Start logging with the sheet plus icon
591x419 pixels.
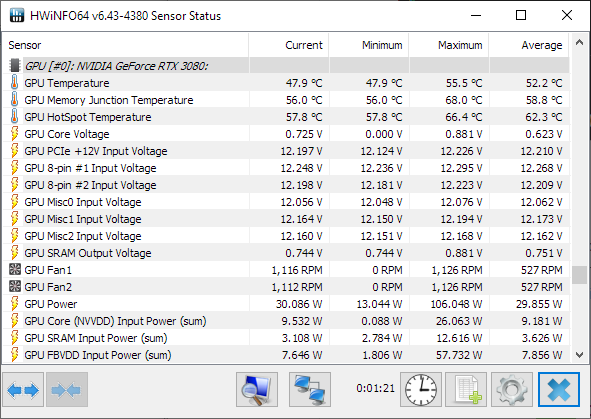[x=466, y=390]
